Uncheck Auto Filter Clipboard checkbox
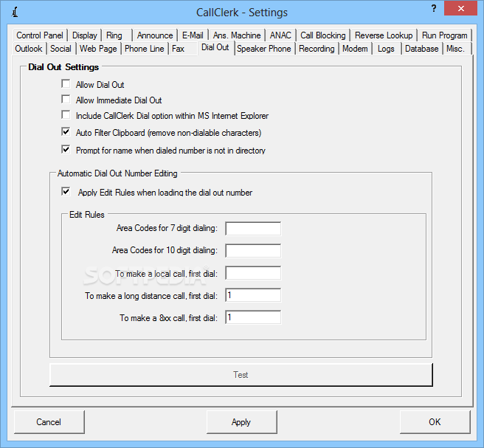The width and height of the screenshot is (484, 448). tap(66, 132)
